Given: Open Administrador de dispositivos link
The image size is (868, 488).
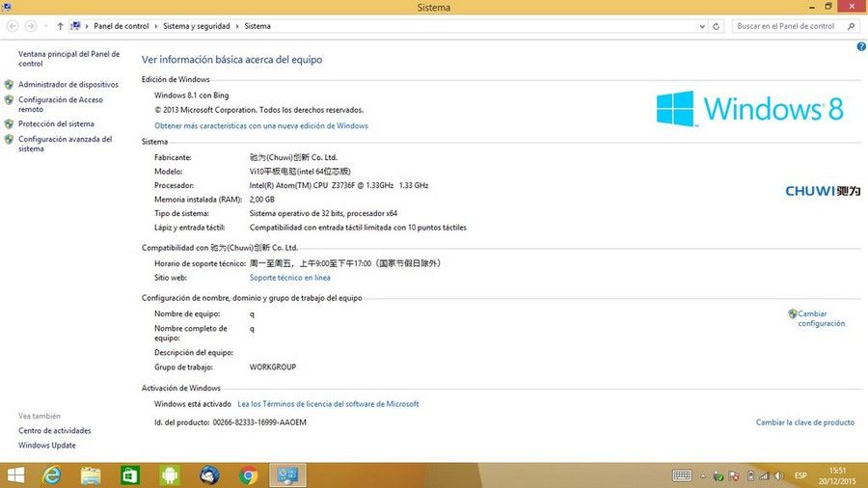Looking at the screenshot, I should coord(68,85).
